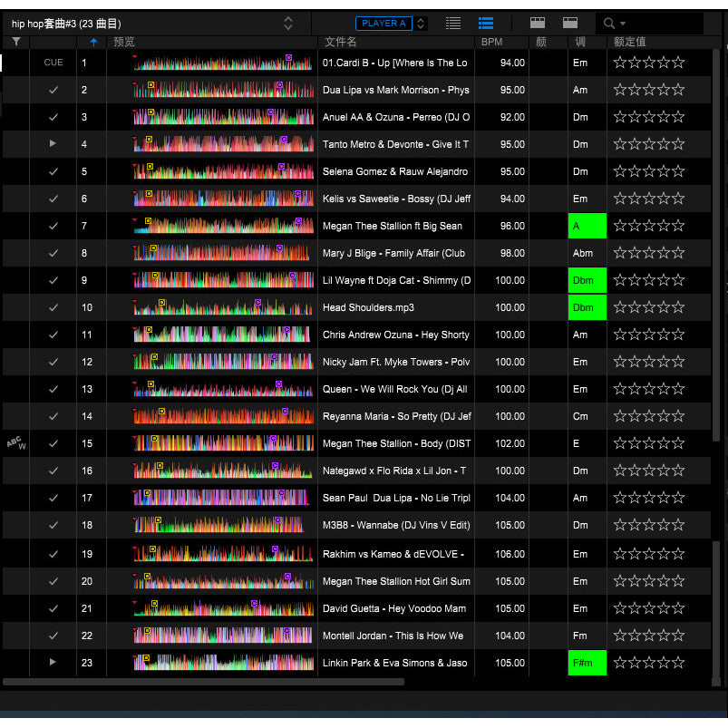
Task: Select track 'Chris Andrew Ozuna - Hey Shorty'
Action: coord(395,335)
